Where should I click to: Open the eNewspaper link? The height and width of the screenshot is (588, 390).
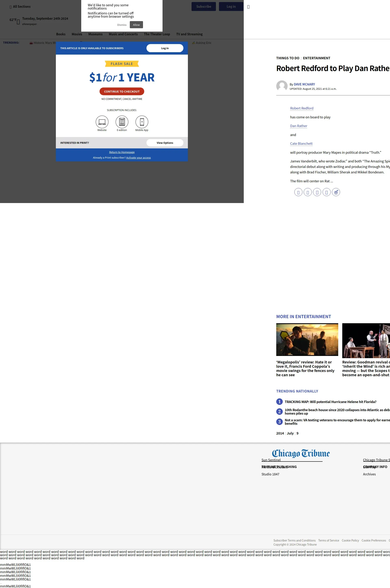coord(29,24)
